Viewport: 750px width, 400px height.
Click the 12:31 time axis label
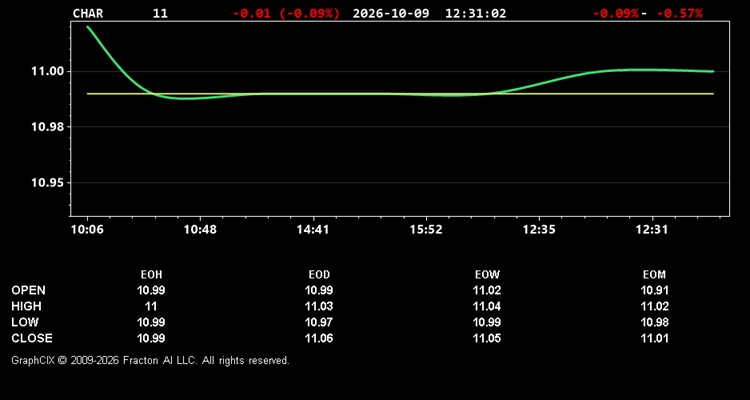pos(651,230)
